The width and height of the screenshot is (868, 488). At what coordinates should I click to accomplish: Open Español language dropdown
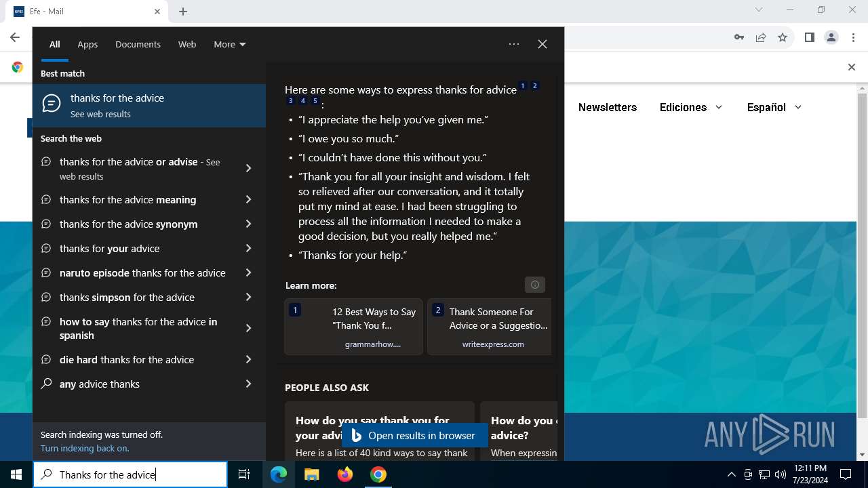point(774,107)
